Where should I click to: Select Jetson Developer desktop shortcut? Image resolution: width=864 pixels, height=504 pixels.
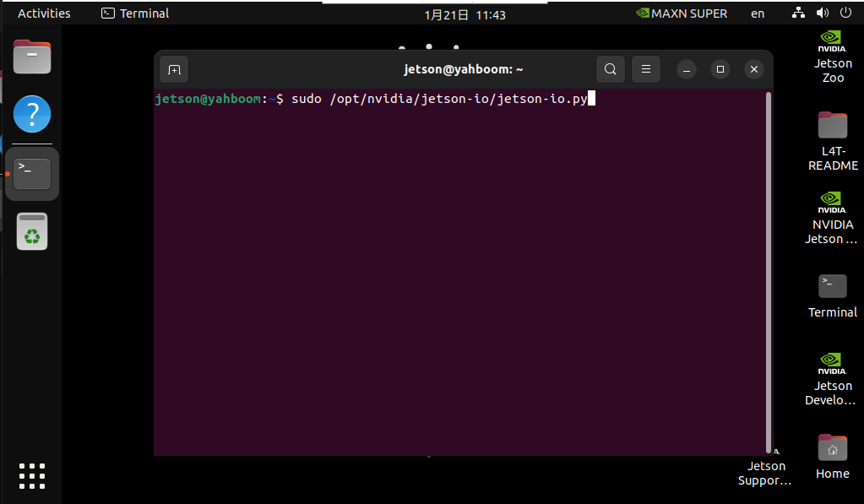831,379
